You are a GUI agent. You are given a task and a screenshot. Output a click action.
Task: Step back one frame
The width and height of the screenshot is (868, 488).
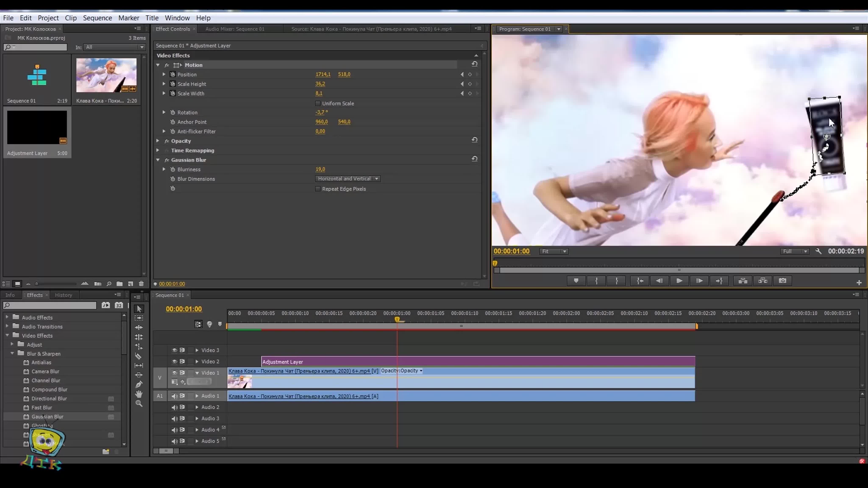[659, 281]
